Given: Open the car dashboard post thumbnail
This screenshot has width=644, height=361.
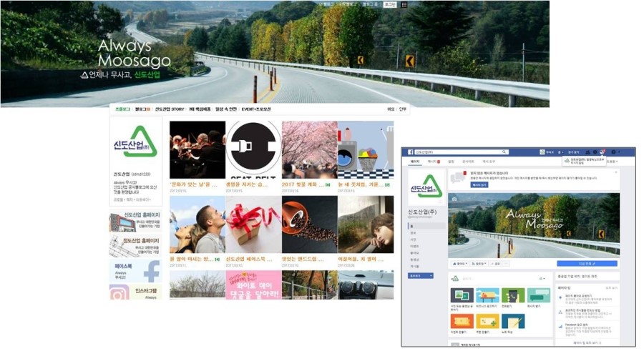Looking at the screenshot, I should pyautogui.click(x=366, y=285).
